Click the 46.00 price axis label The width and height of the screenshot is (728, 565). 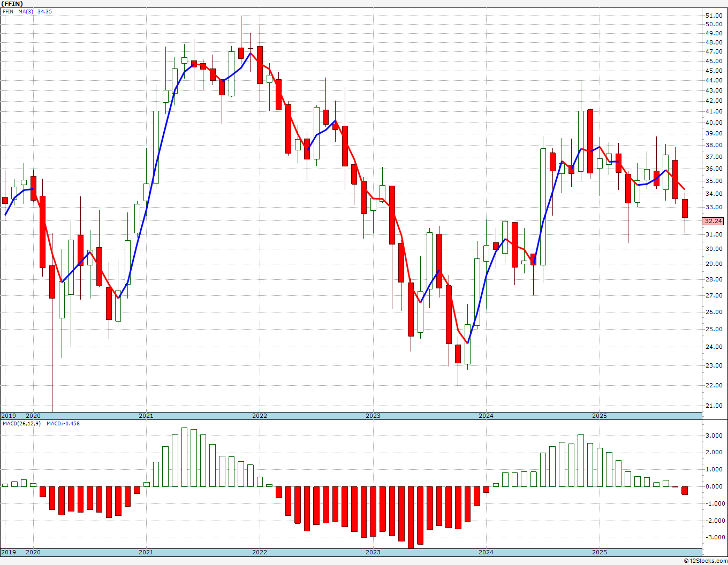(714, 61)
